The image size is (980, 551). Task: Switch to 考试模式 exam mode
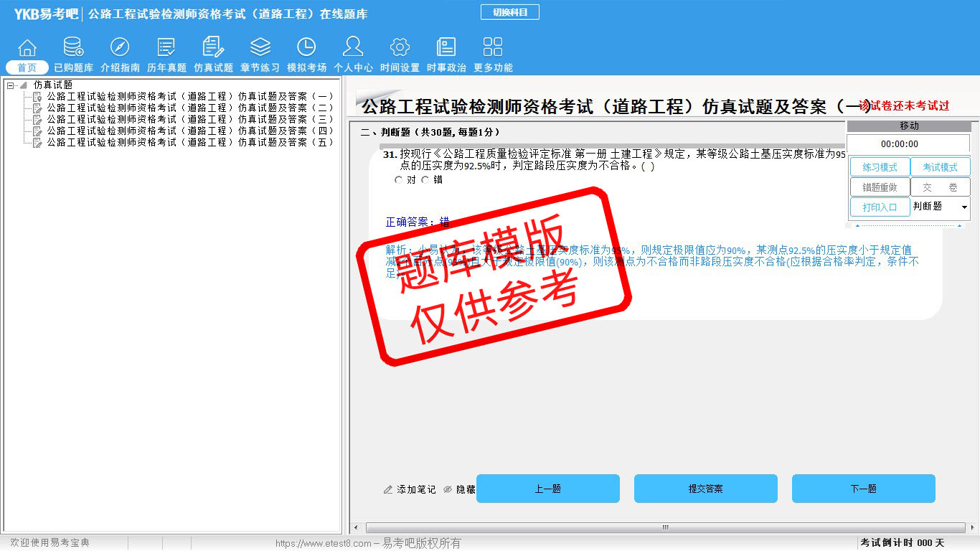point(940,167)
